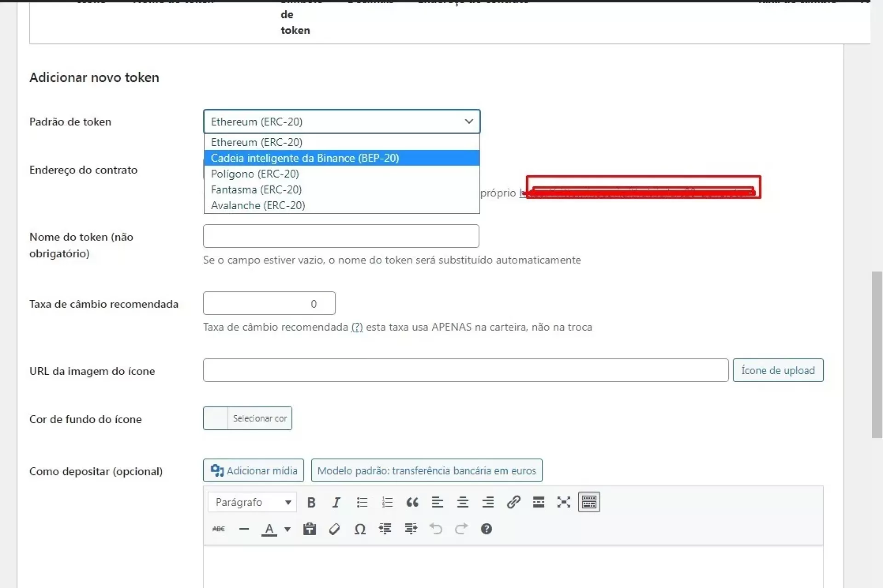Insert a bulleted list

coord(362,502)
